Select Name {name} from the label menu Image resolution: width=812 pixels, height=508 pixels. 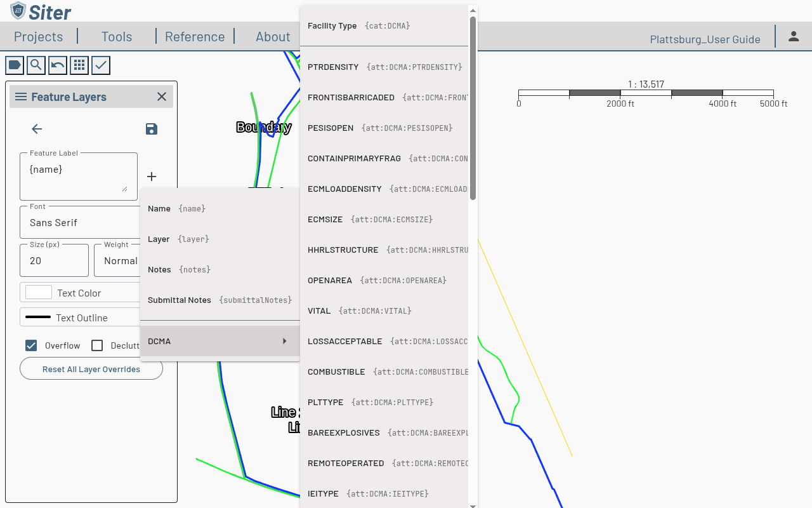pos(219,208)
